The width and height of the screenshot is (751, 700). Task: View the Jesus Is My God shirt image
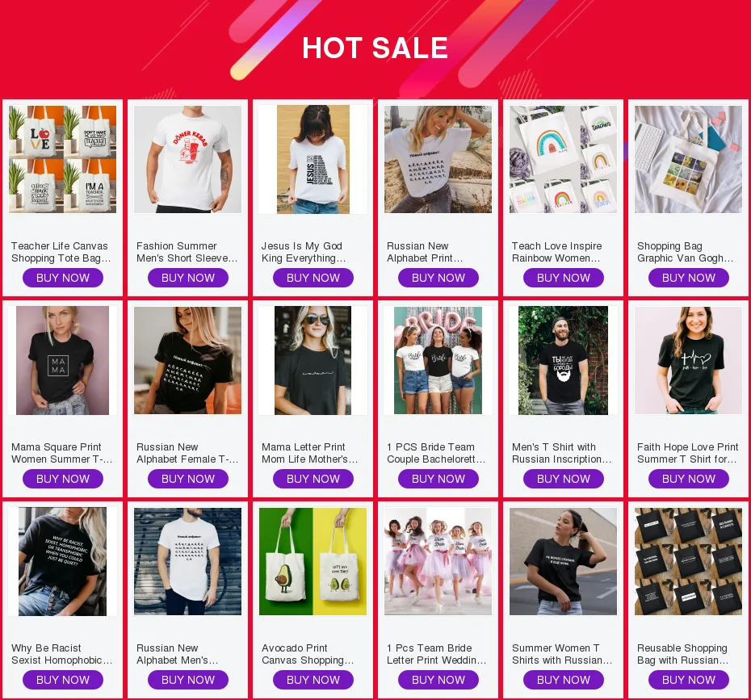pos(313,159)
